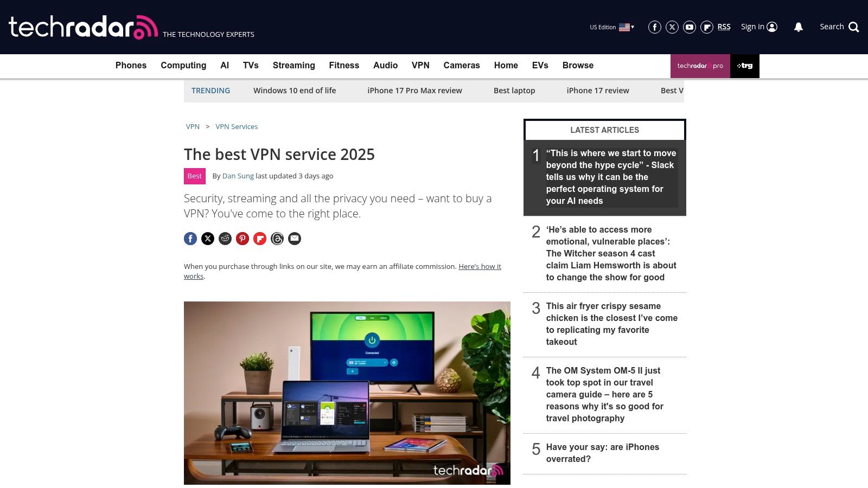
Task: Open the VPN hero image
Action: click(347, 393)
